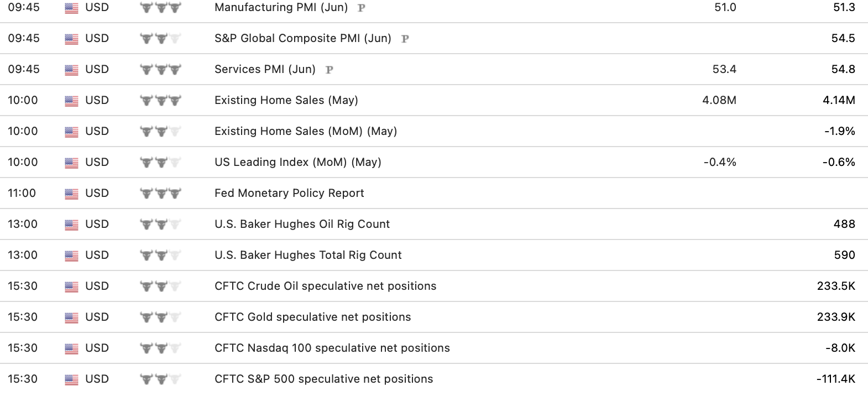The image size is (868, 396).
Task: Click the bull icons for Baker Hughes Oil Rig Count
Action: [x=160, y=225]
